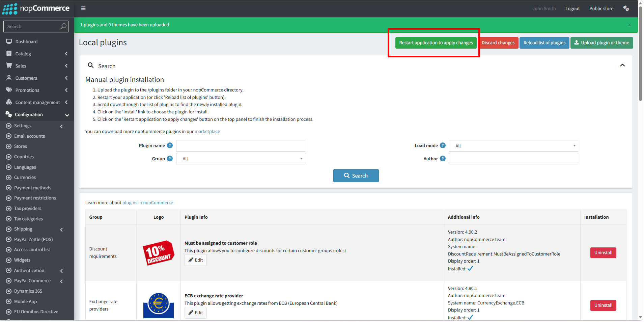Click the Promotions tags icon
Viewport: 644px width, 322px height.
(x=9, y=90)
